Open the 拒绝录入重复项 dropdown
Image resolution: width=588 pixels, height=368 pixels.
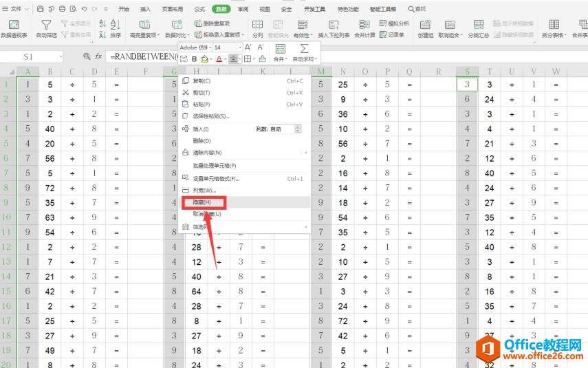219,35
